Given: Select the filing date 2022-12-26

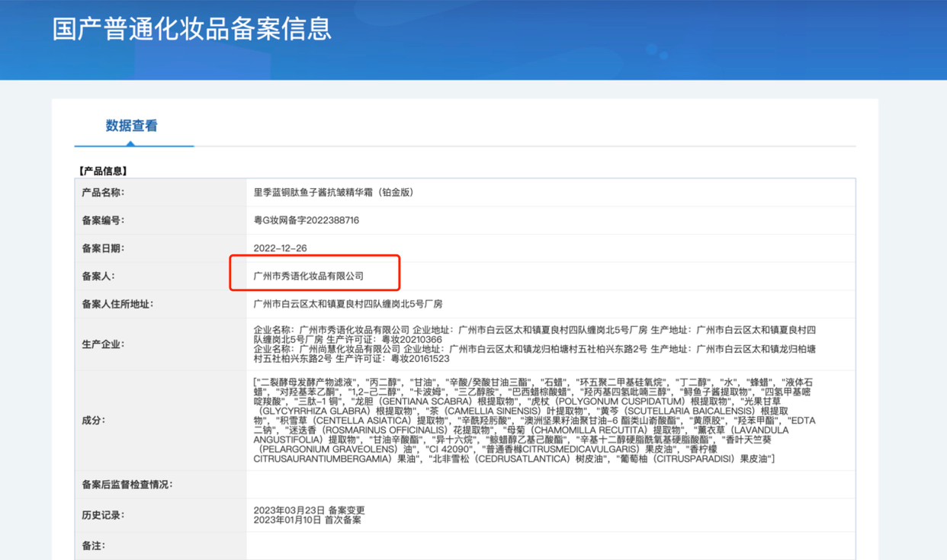Looking at the screenshot, I should point(281,248).
